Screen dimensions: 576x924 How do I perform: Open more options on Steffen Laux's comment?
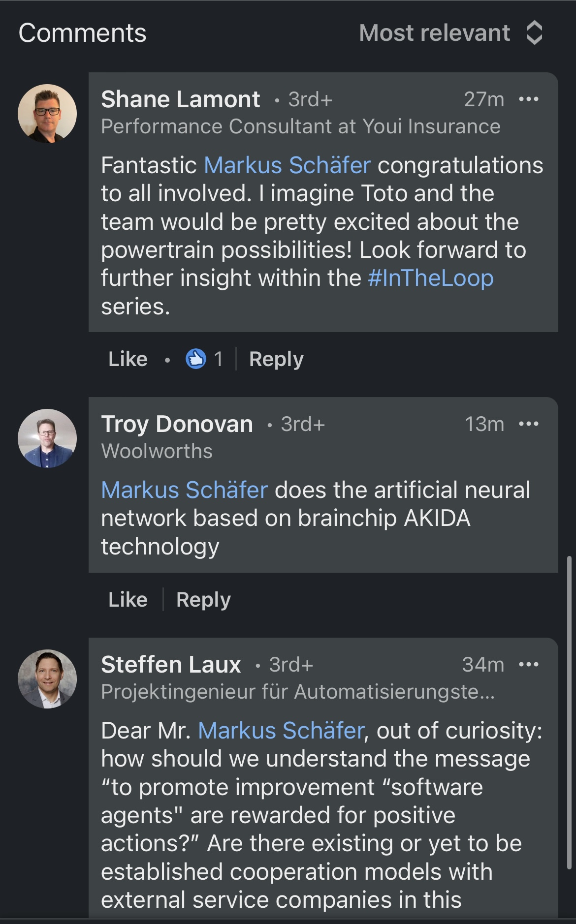tap(529, 665)
